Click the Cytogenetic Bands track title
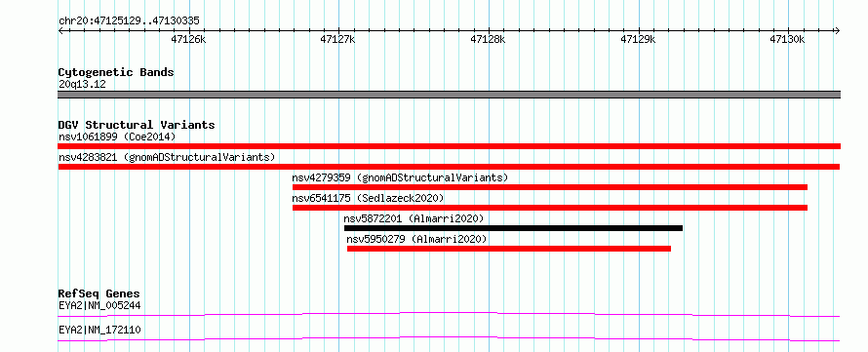The height and width of the screenshot is (352, 868). pyautogui.click(x=116, y=72)
